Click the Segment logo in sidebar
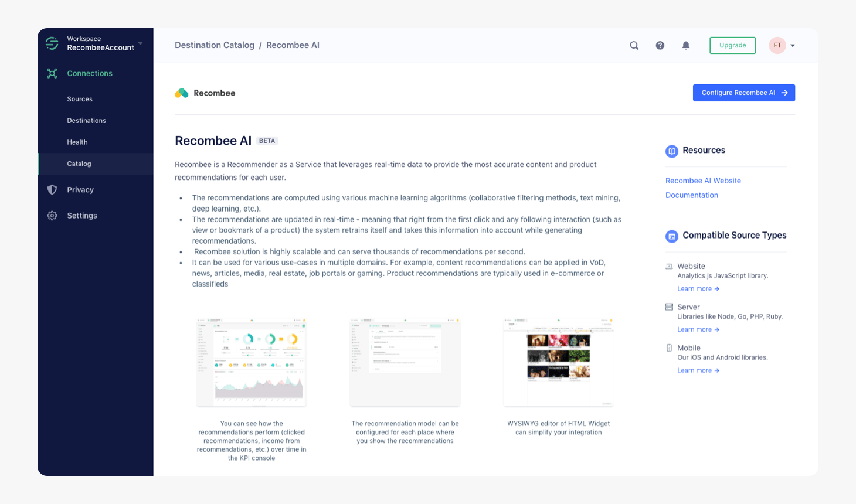This screenshot has width=856, height=504. point(52,43)
